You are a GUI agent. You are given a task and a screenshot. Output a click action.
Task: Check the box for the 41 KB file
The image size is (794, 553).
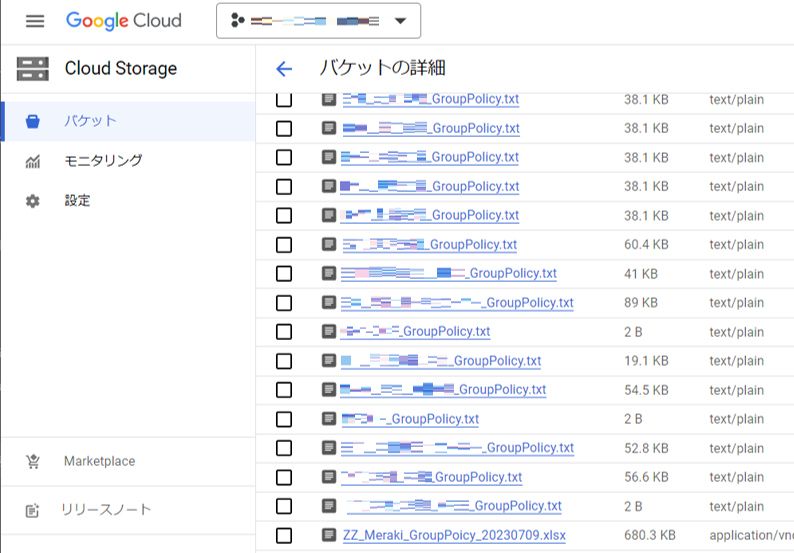coord(284,274)
